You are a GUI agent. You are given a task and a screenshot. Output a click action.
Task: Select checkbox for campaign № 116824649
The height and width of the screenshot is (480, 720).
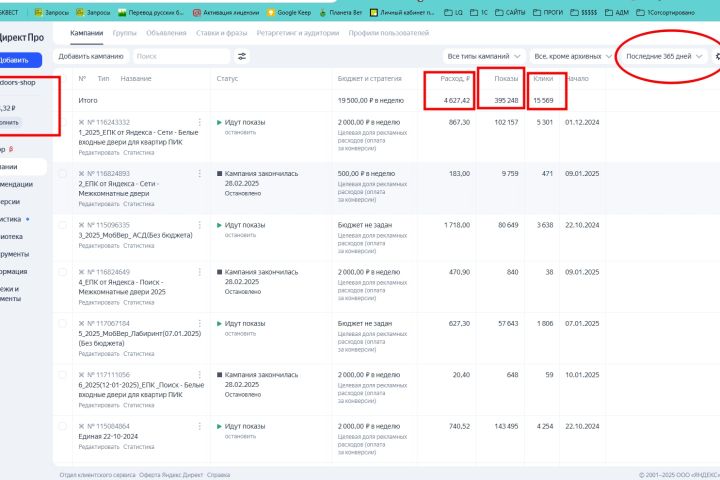pyautogui.click(x=62, y=272)
